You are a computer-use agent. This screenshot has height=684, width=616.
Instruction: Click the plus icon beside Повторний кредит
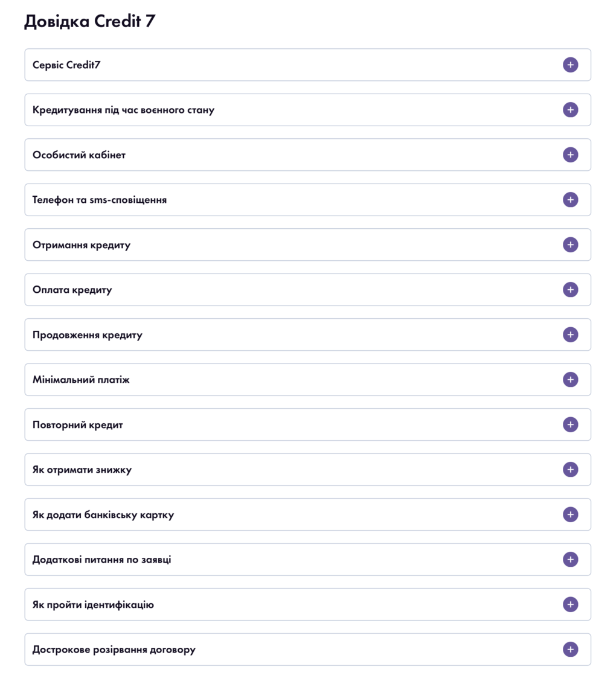coord(570,424)
